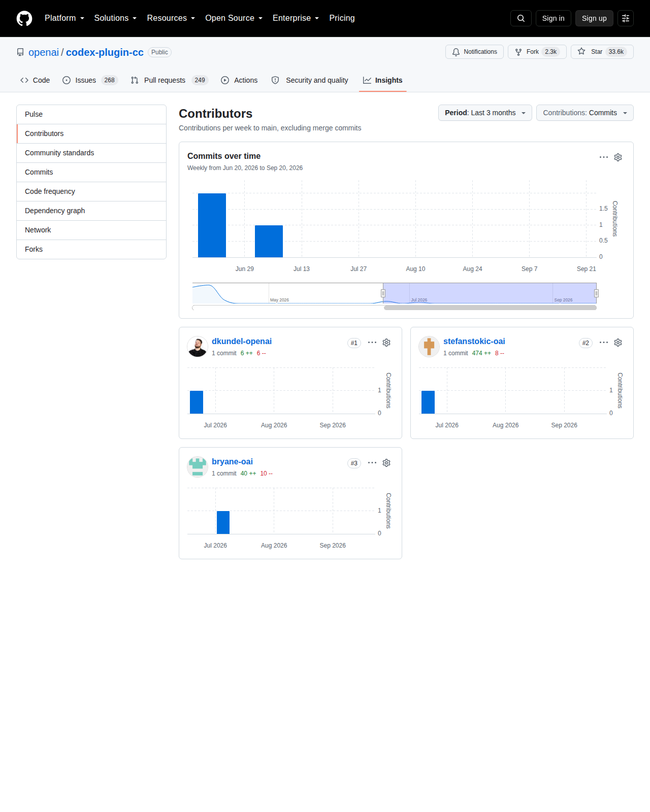Screen dimensions: 650x812
Task: Open gear settings on stefanstokic-oai card
Action: click(618, 343)
